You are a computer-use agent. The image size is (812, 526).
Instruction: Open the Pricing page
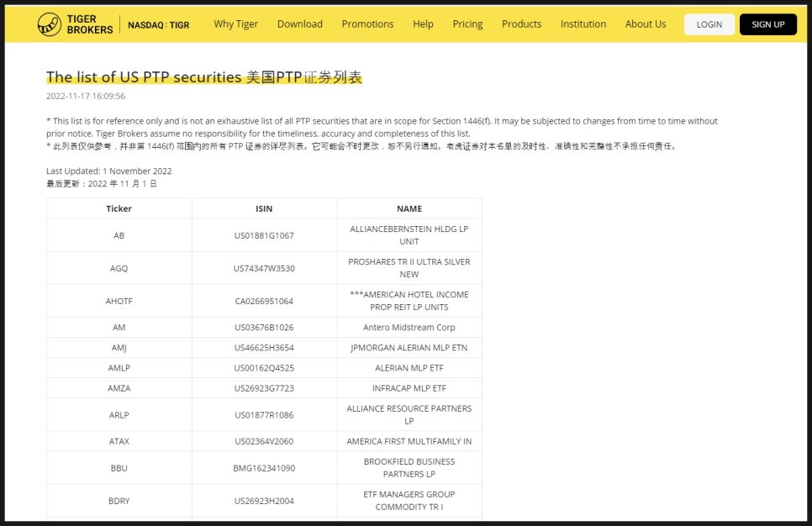[x=467, y=24]
